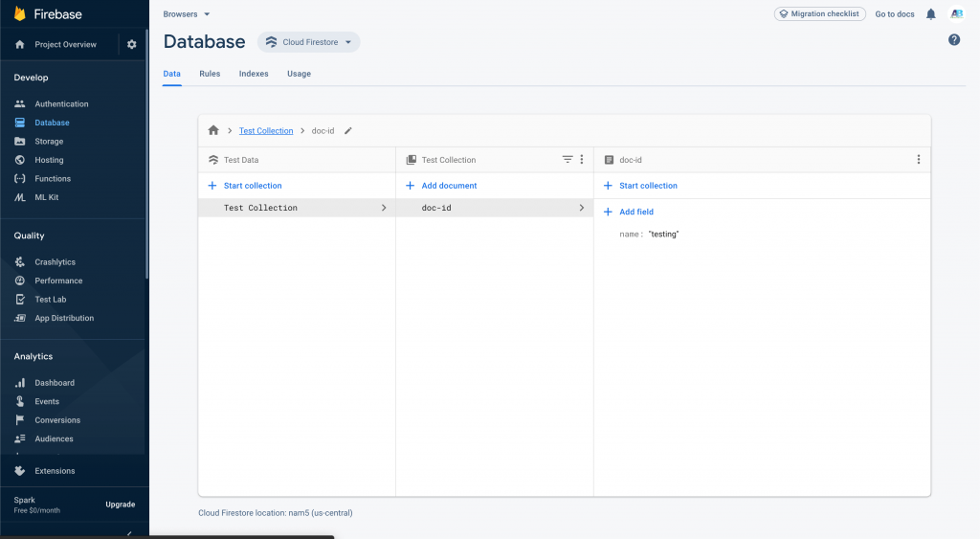Select the Database sidebar icon
This screenshot has height=539, width=980.
pos(20,123)
